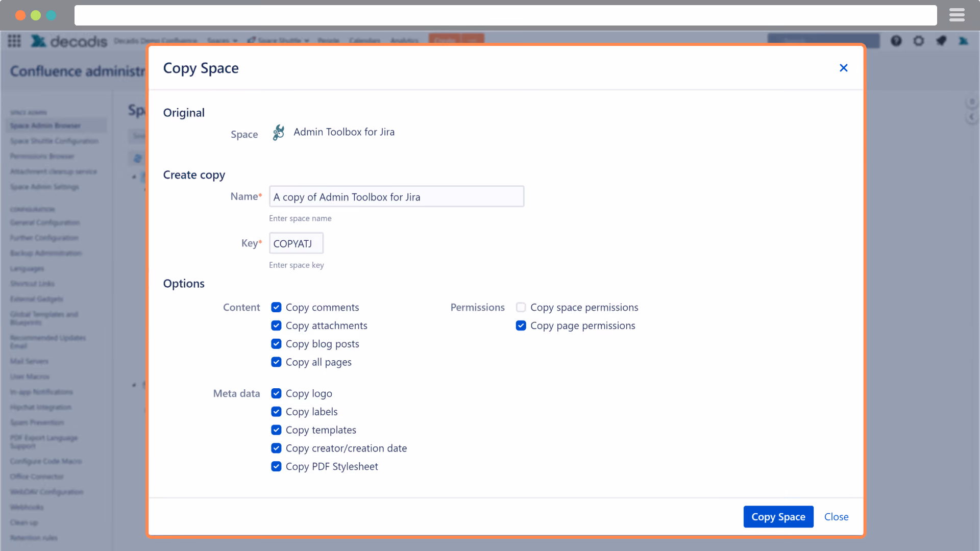Open the browser hamburger menu
The image size is (980, 551).
point(957,15)
